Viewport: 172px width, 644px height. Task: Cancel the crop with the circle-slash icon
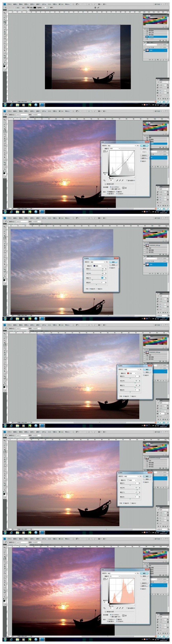click(x=95, y=7)
